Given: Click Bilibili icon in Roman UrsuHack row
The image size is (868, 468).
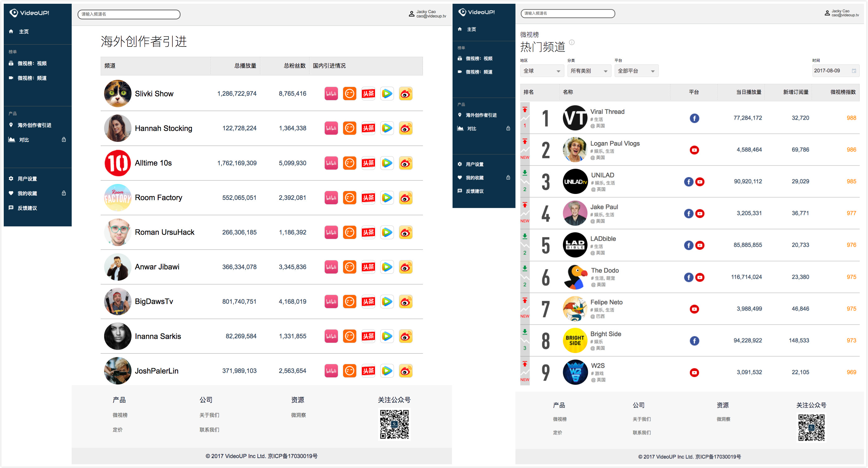Looking at the screenshot, I should click(331, 232).
